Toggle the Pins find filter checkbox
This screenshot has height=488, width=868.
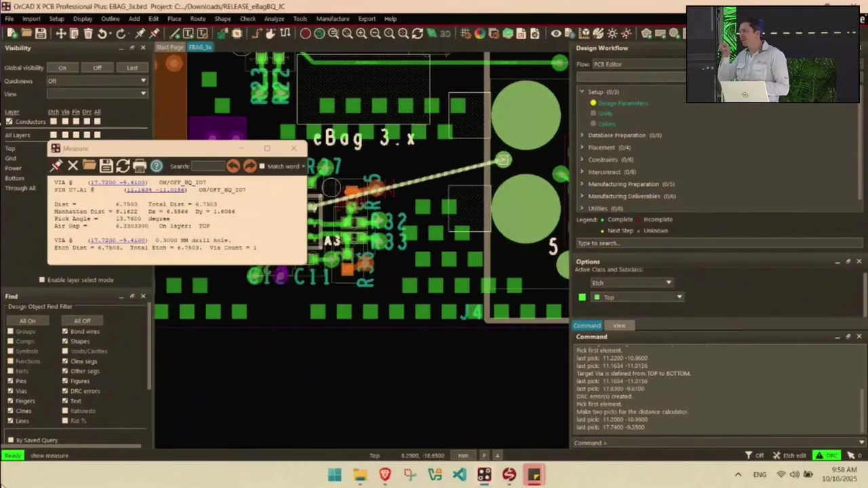[10, 381]
